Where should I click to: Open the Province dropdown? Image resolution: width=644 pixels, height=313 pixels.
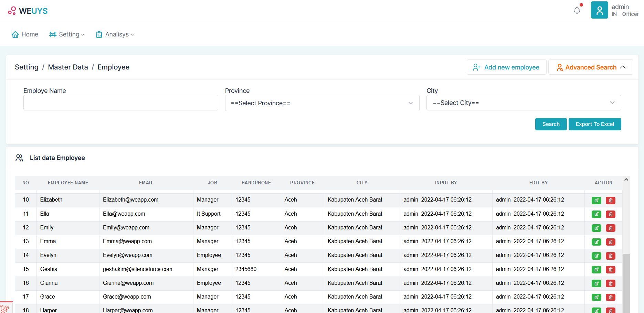(x=322, y=103)
